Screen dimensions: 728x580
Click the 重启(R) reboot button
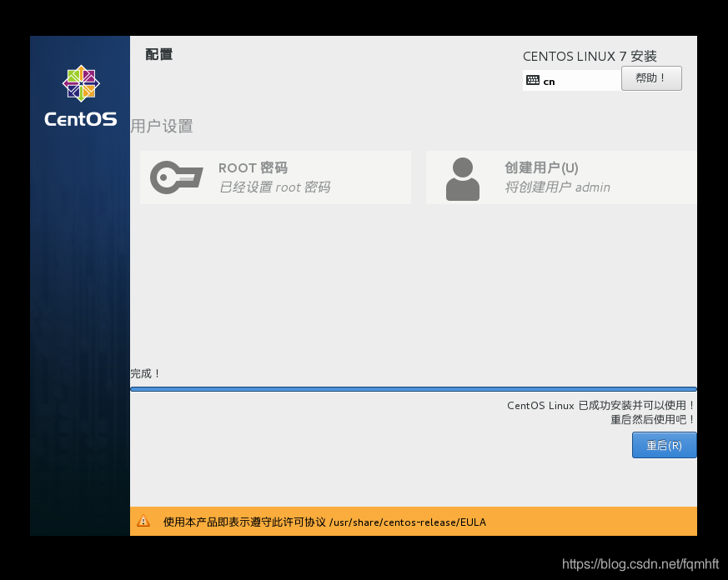(x=664, y=445)
